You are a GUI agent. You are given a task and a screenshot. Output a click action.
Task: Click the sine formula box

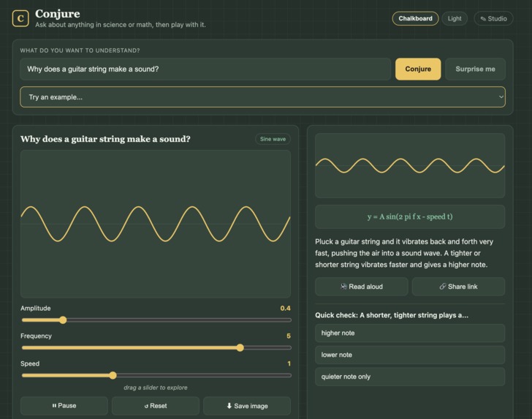pos(410,216)
